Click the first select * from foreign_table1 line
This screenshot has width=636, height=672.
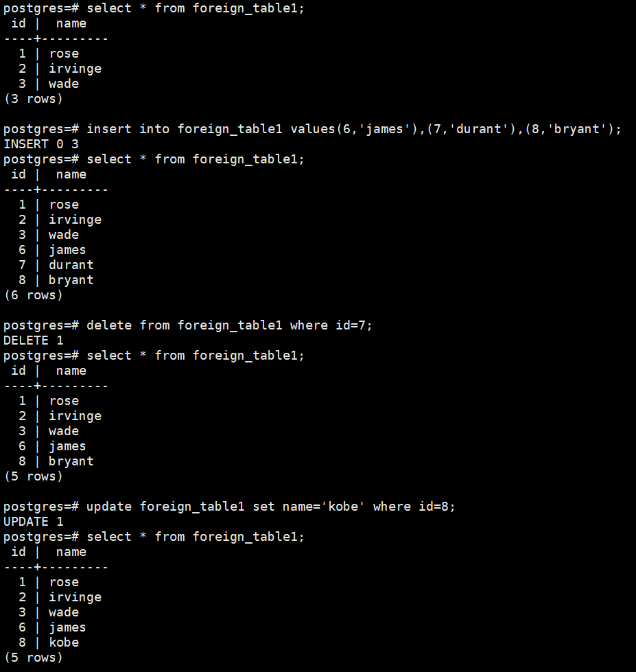point(154,8)
